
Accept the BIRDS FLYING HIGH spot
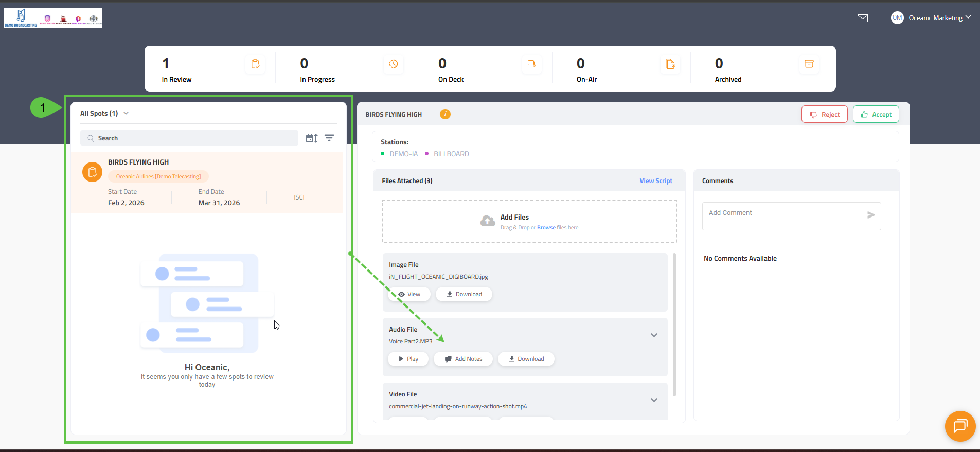coord(876,115)
